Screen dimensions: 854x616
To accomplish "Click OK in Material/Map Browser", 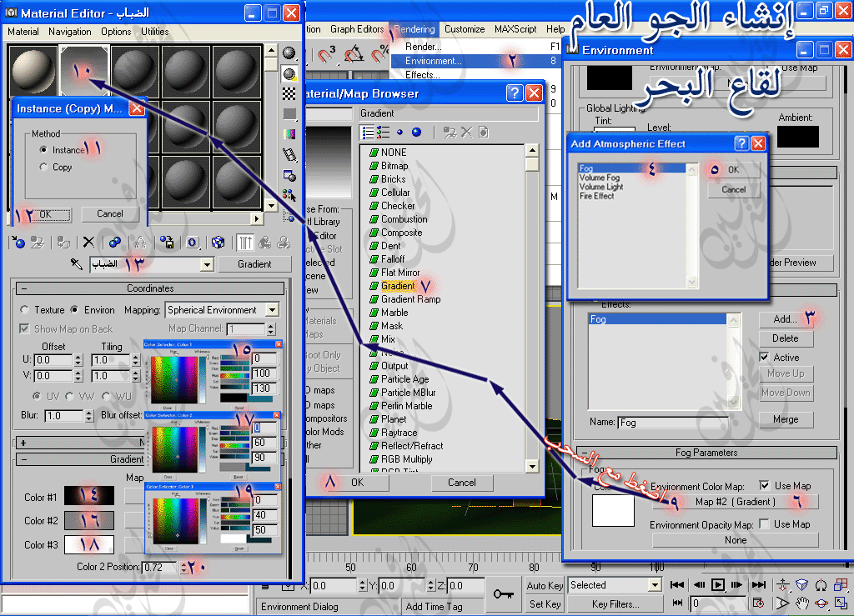I will click(x=357, y=483).
